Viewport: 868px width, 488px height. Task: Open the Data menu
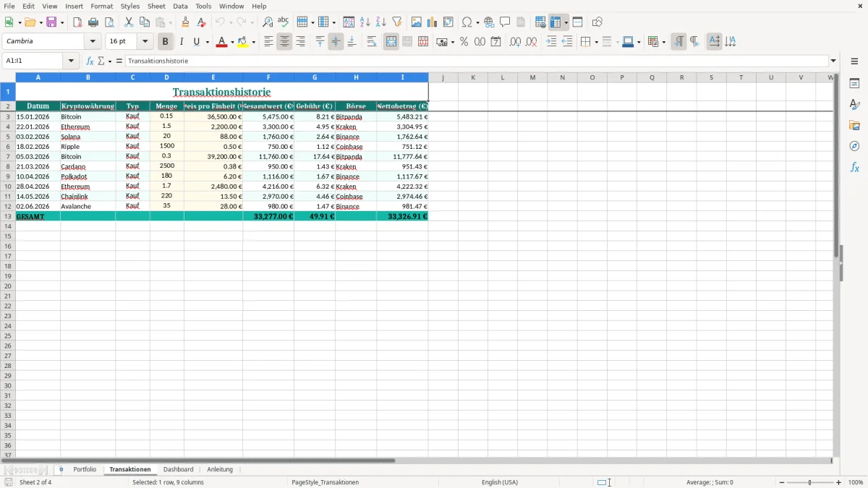[180, 6]
